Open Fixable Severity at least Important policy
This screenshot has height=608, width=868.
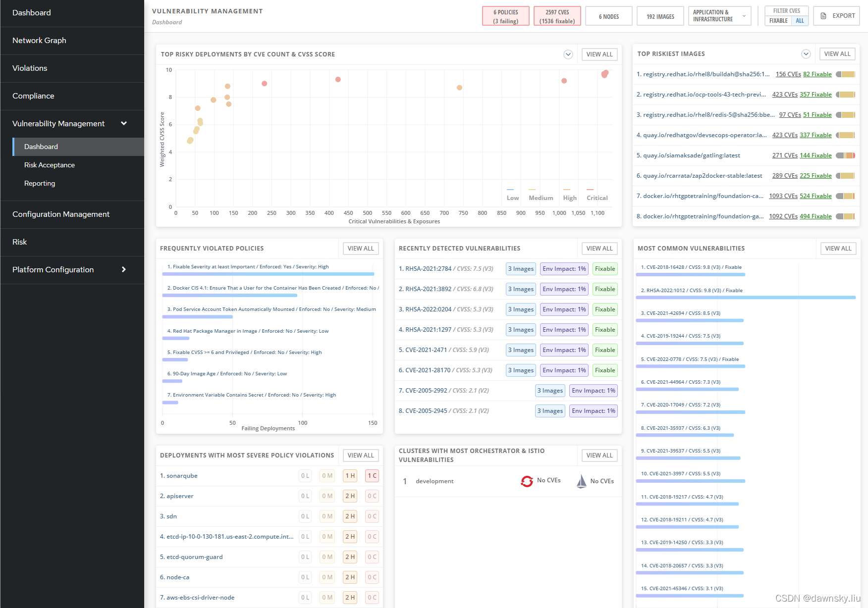[248, 267]
